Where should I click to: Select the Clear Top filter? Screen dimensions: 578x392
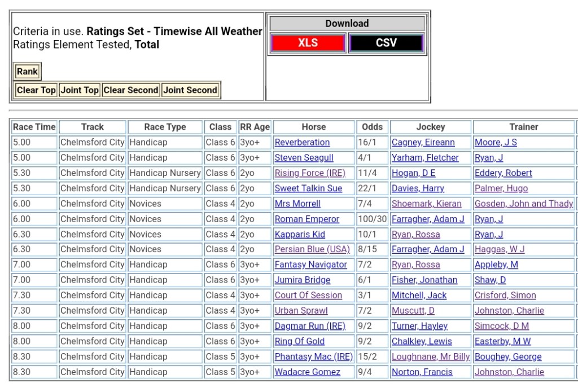[36, 90]
